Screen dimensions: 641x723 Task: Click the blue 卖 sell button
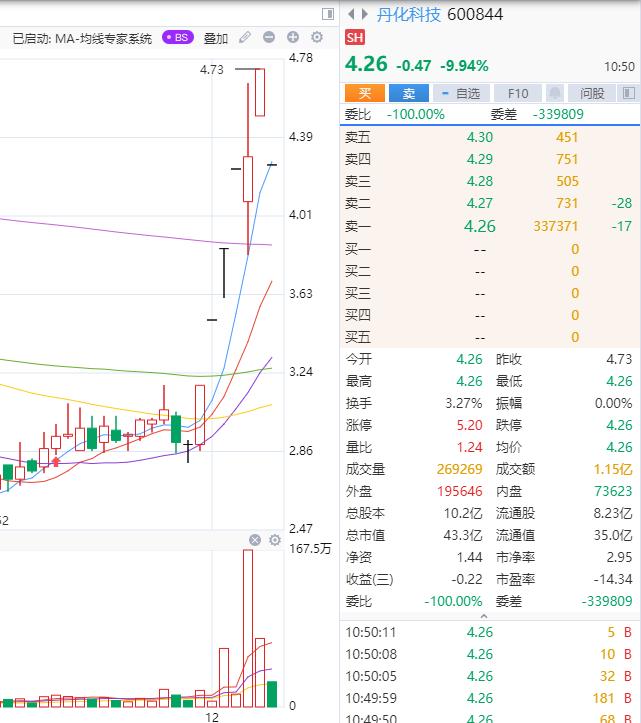coord(408,93)
